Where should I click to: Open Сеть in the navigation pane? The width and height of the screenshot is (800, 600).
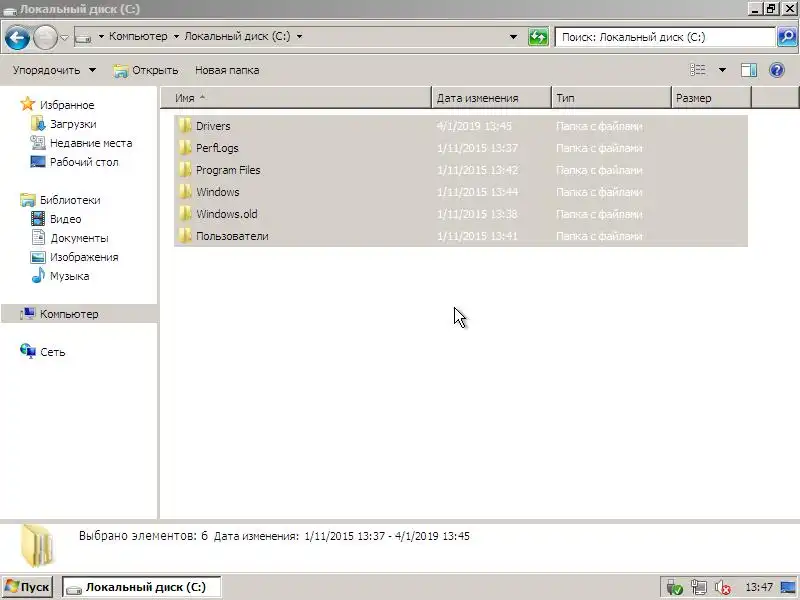(x=53, y=352)
